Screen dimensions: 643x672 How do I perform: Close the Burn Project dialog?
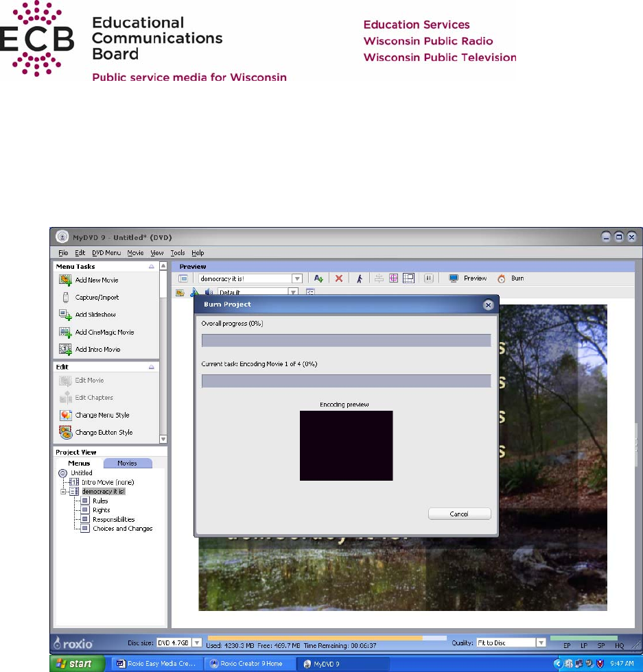pos(488,304)
